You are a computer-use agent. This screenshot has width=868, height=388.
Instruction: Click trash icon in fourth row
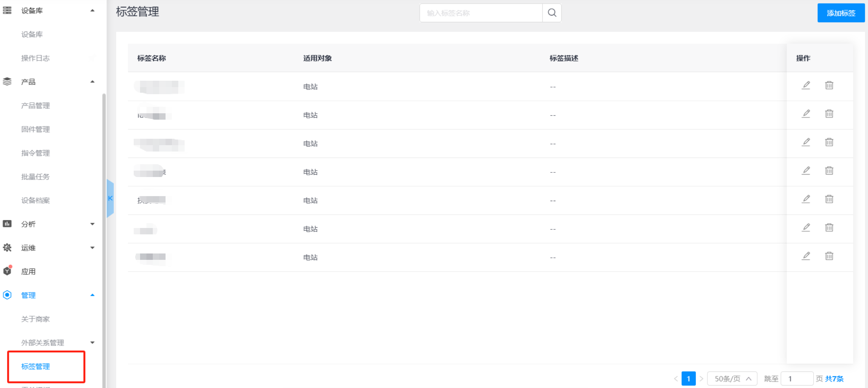(x=829, y=171)
